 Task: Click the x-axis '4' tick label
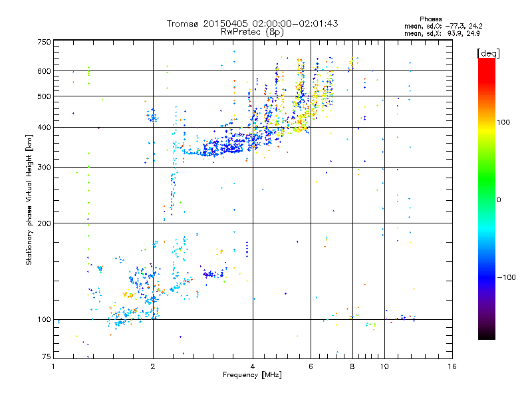253,366
